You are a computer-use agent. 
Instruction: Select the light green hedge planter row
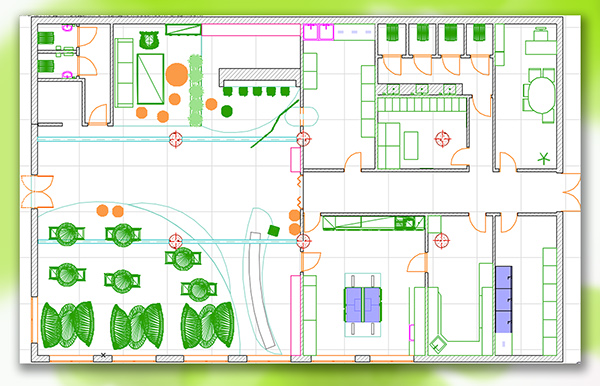(x=196, y=90)
